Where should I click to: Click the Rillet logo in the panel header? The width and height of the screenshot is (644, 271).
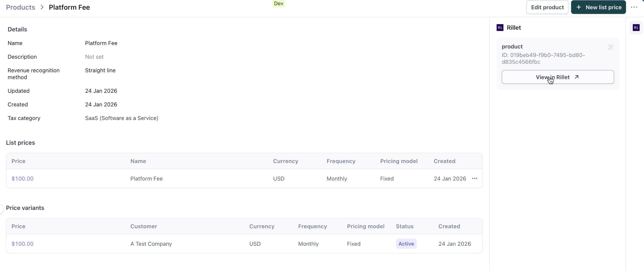[500, 27]
